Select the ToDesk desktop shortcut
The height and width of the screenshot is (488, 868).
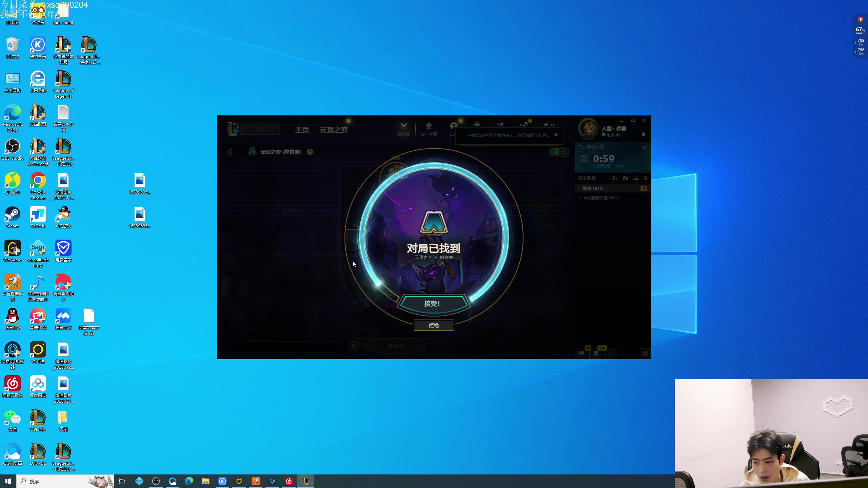coord(38,217)
